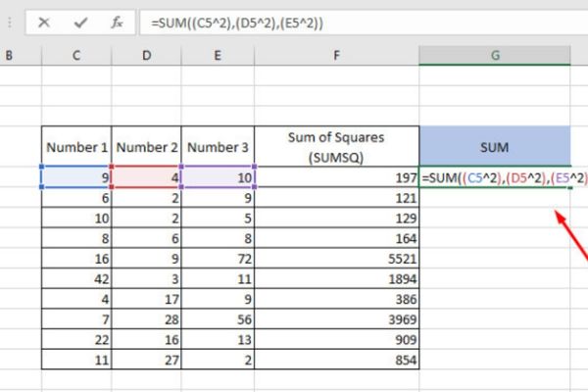Click Number 2 cell with value 6
The image size is (588, 392).
coord(146,238)
